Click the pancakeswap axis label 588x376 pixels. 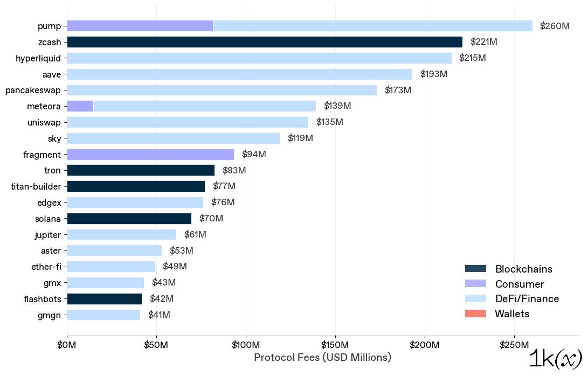click(x=33, y=90)
